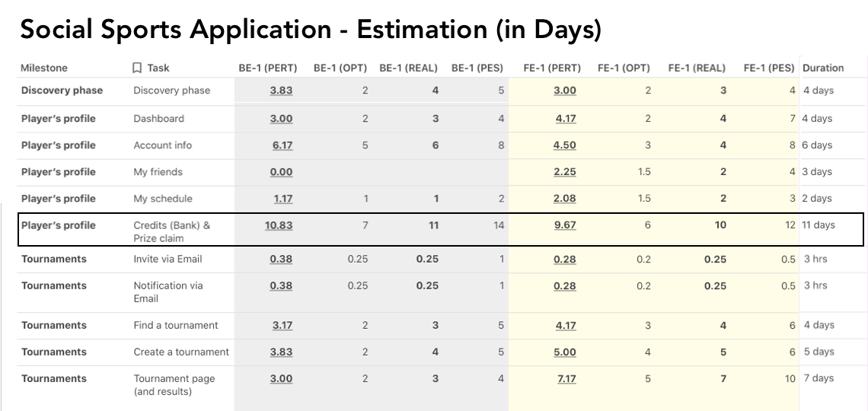Select the 11 days duration cell
This screenshot has height=411, width=868.
pos(819,225)
